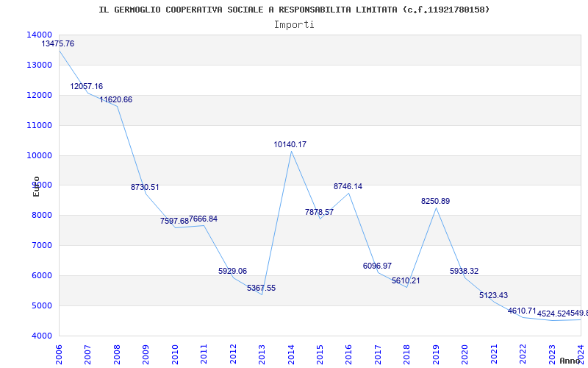This screenshot has width=588, height=368.
Task: Select the 6000 y-axis tick label
Action: (x=41, y=275)
